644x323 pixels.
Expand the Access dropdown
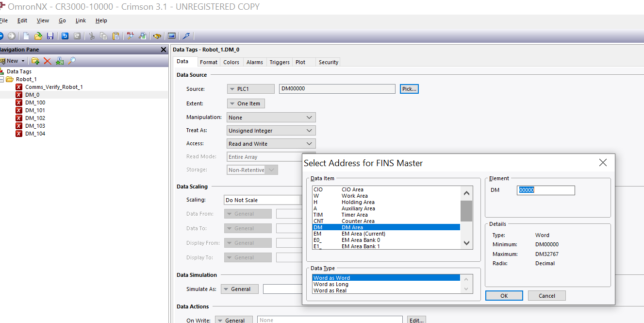(271, 144)
